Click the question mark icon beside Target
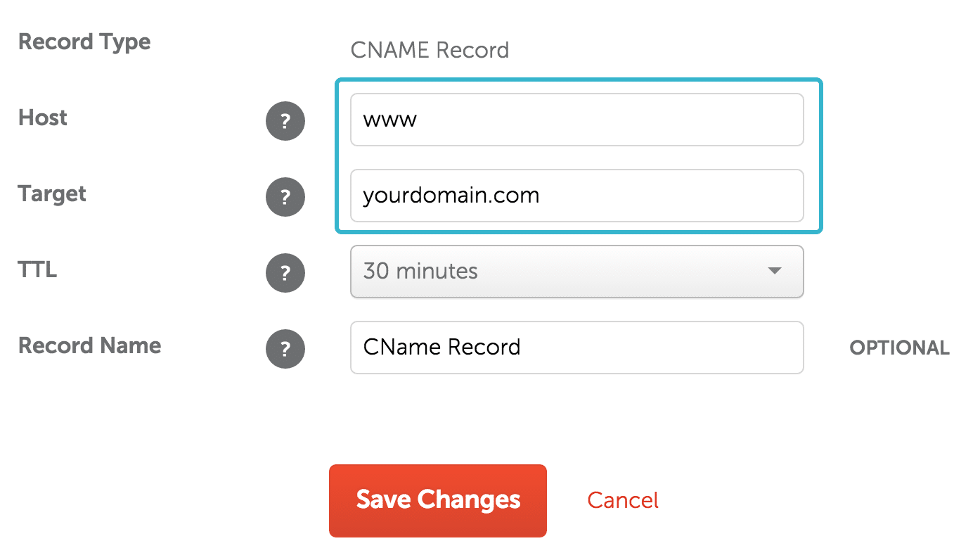This screenshot has width=980, height=560. point(285,197)
